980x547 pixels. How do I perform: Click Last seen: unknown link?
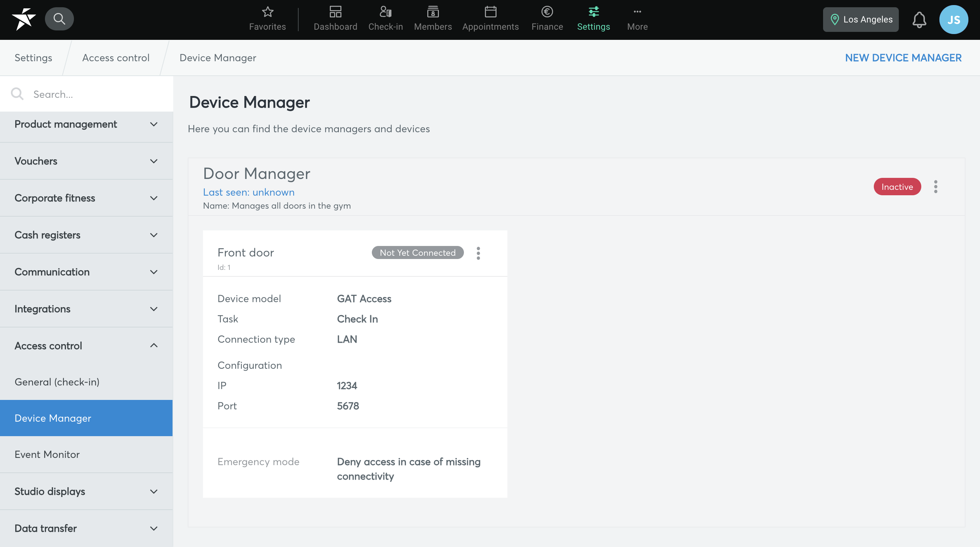[x=249, y=192]
